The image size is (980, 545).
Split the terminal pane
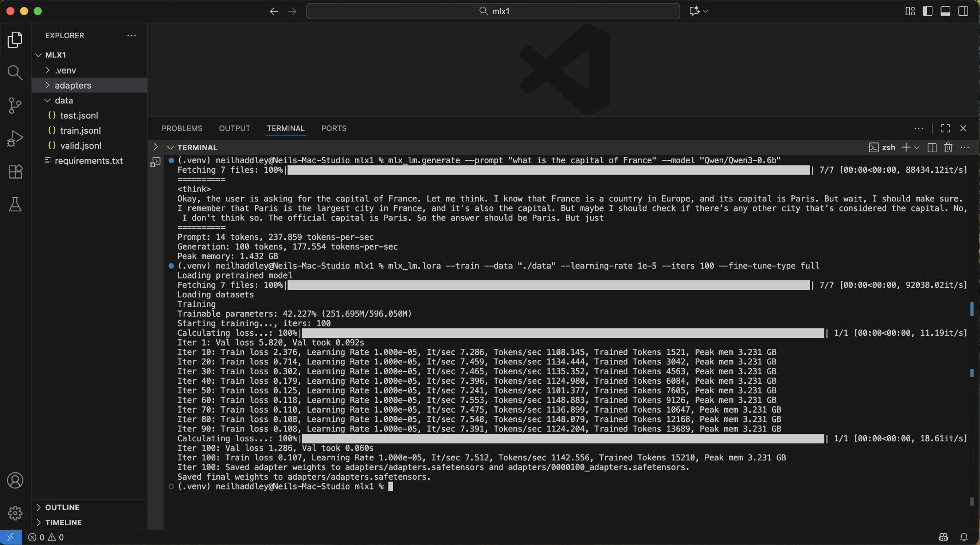coord(931,147)
